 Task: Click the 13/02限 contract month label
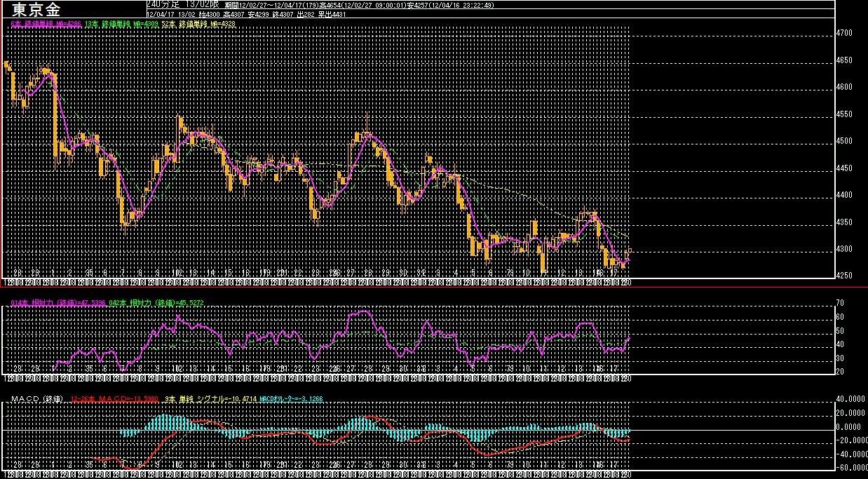click(x=203, y=4)
